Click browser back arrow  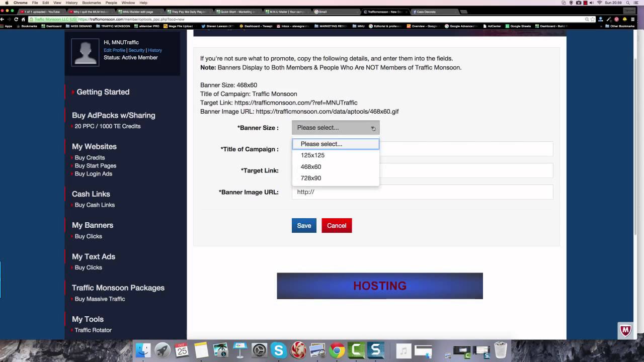3,19
